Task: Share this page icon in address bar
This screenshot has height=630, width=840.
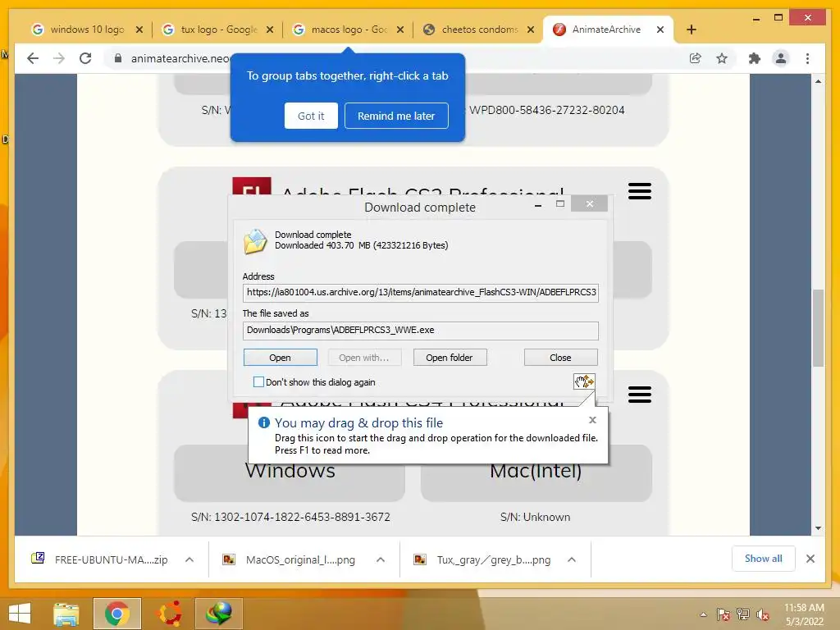Action: (696, 58)
